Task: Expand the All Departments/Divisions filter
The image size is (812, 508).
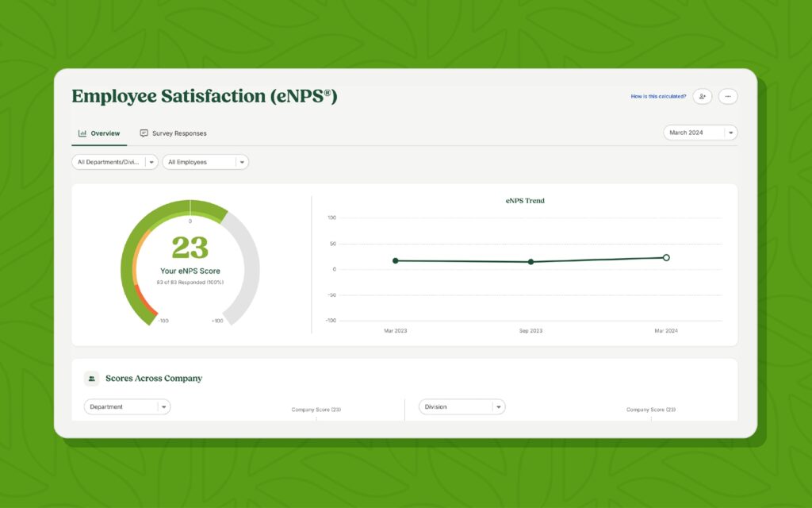Action: [115, 162]
